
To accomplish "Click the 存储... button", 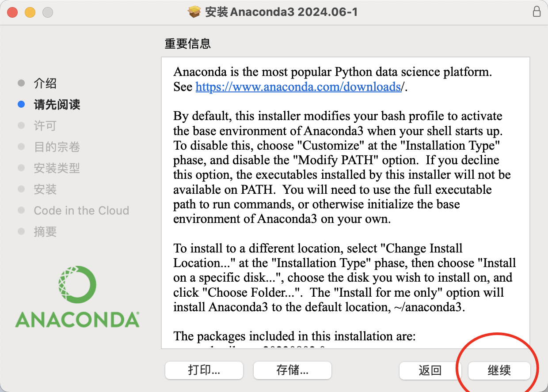I will pos(293,370).
